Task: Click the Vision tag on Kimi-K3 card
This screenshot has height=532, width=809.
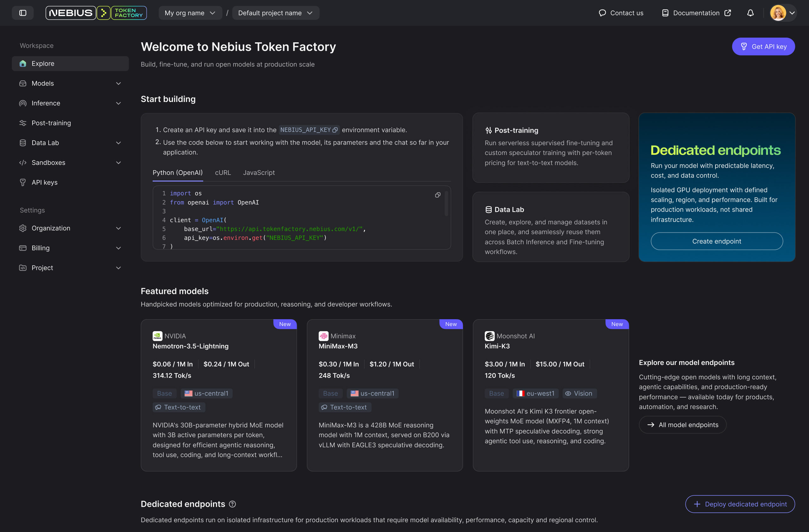Action: tap(579, 393)
